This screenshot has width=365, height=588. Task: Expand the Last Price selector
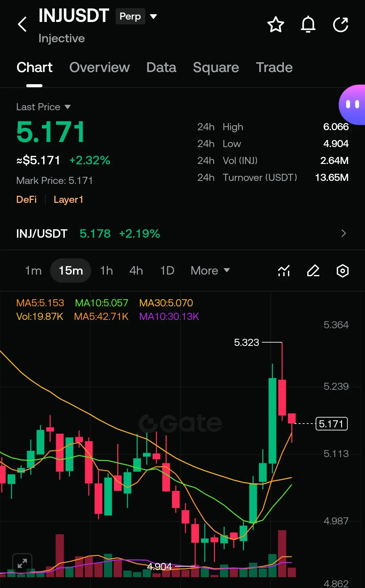click(44, 107)
